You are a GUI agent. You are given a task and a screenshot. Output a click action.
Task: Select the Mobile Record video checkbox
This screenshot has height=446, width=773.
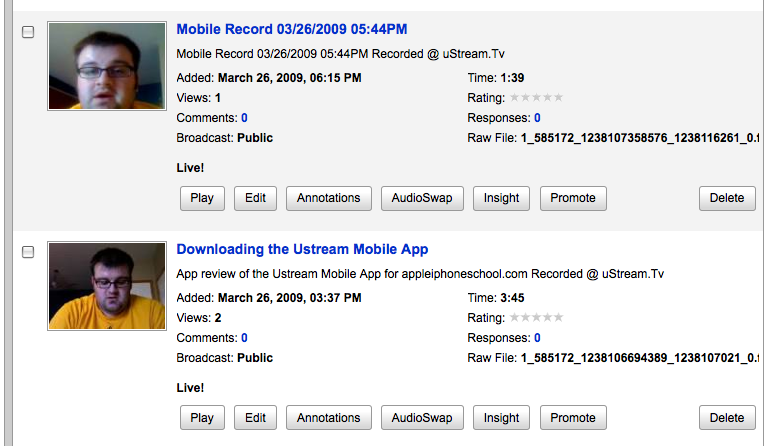(28, 32)
